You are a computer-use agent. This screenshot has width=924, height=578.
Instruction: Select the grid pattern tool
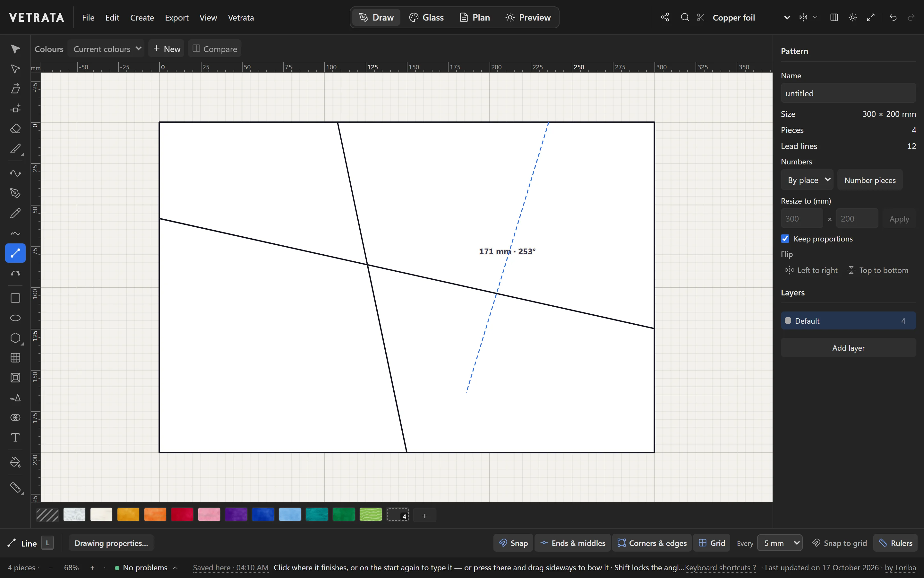(15, 358)
